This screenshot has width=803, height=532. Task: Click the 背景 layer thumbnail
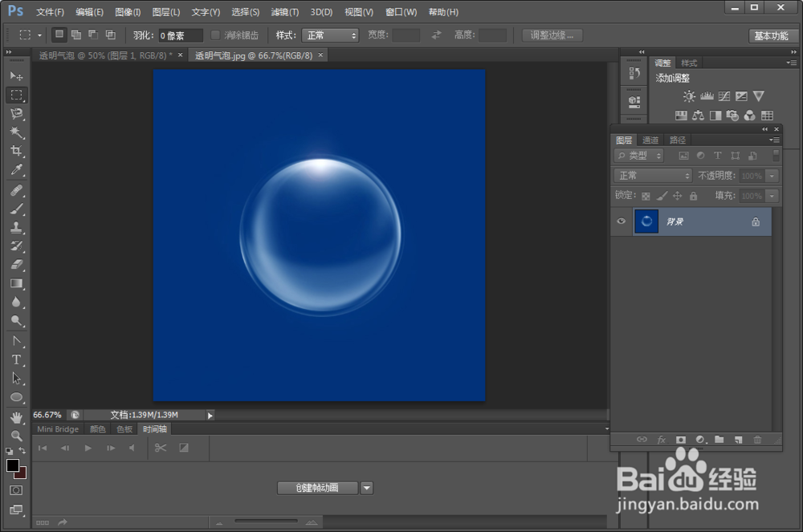[646, 221]
